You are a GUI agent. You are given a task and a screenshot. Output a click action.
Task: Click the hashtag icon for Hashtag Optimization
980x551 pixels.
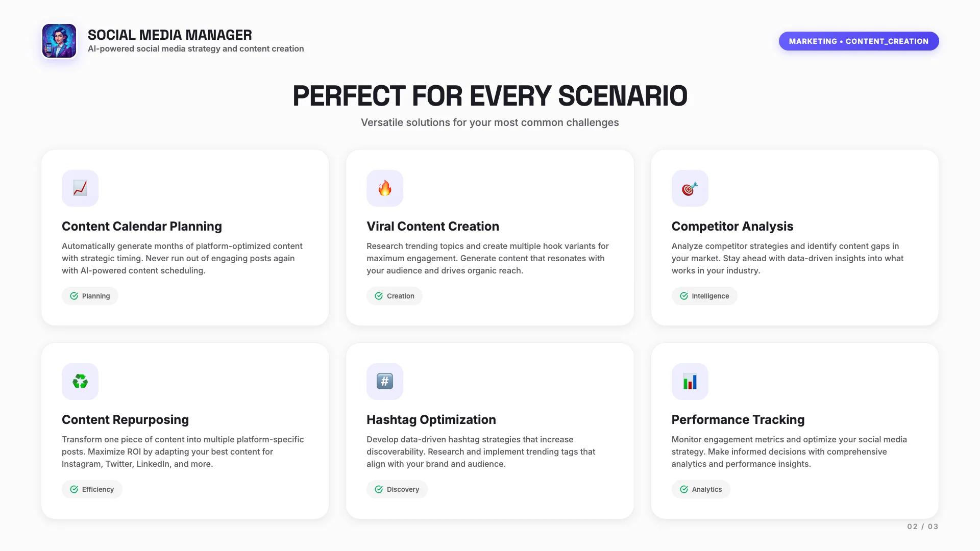(385, 382)
